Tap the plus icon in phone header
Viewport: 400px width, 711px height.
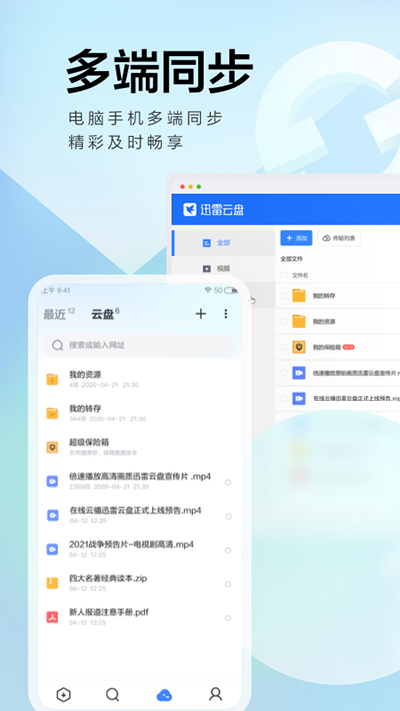(200, 314)
